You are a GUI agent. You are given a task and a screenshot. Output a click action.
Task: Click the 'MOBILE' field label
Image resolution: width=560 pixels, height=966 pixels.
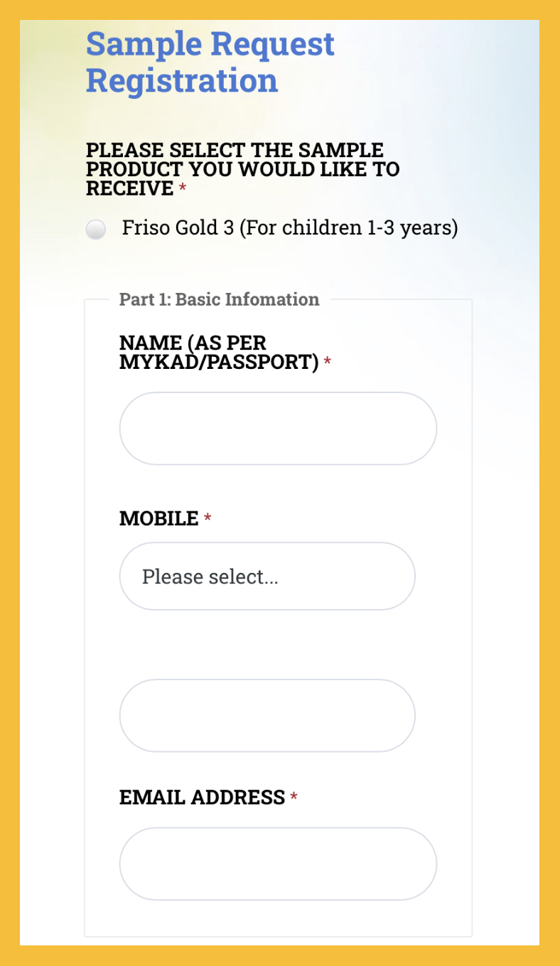[158, 519]
